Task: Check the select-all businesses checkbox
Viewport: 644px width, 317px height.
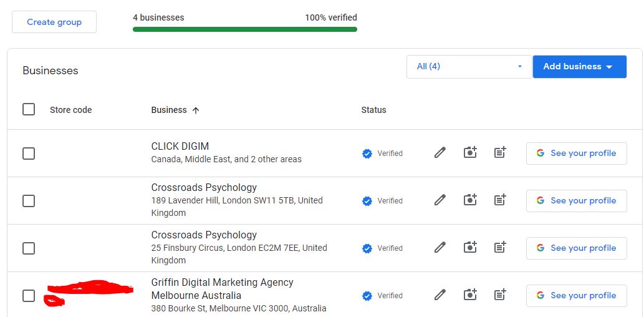Action: click(29, 110)
